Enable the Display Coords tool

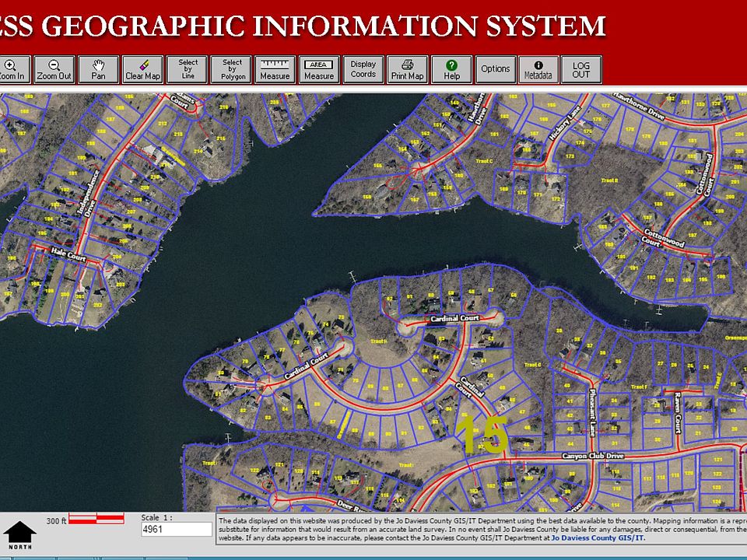point(363,69)
